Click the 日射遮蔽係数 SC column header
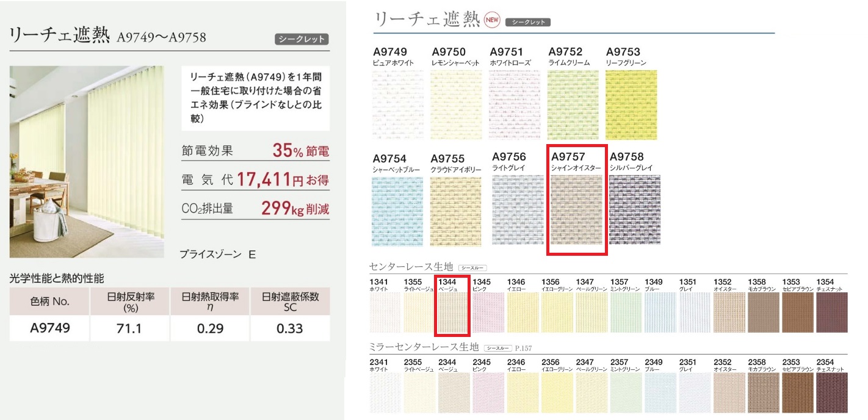868x420 pixels. click(291, 302)
